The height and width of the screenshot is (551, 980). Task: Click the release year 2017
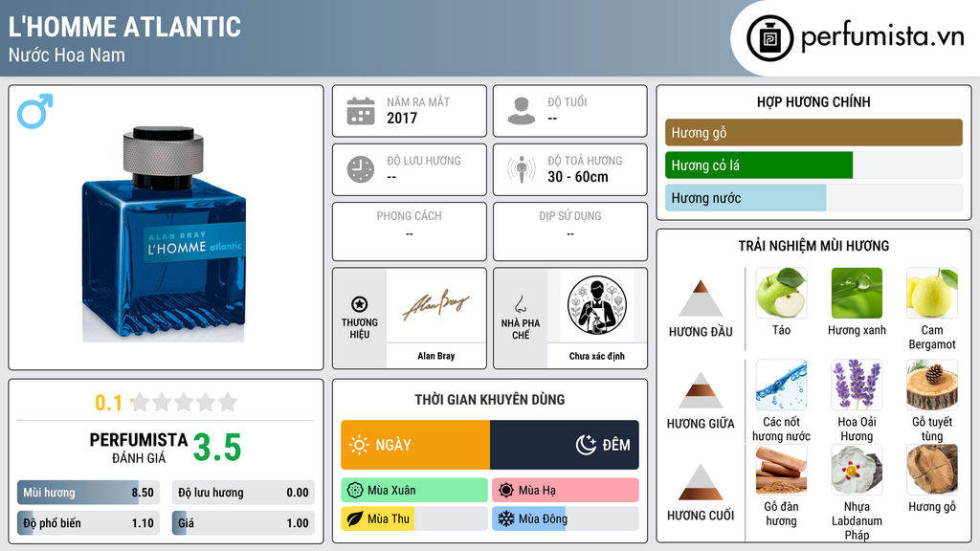[x=402, y=118]
